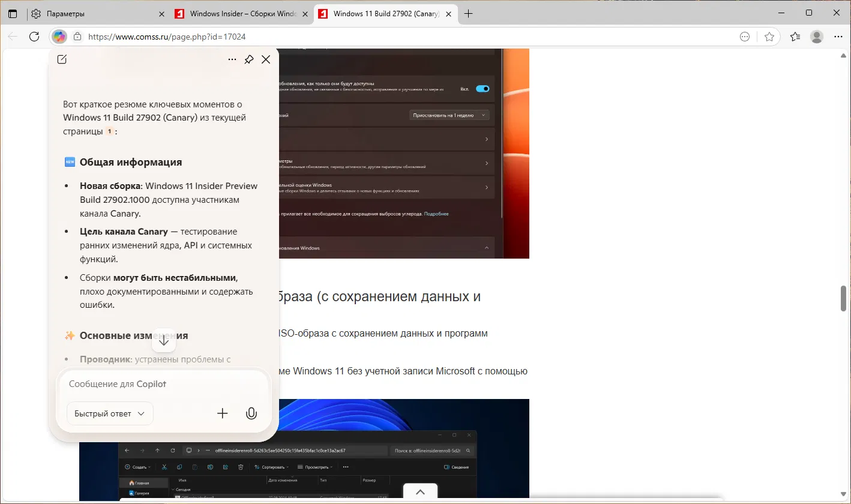This screenshot has width=851, height=504.
Task: Click the 'Сведения' button in the Explorer screenshot
Action: 457,467
